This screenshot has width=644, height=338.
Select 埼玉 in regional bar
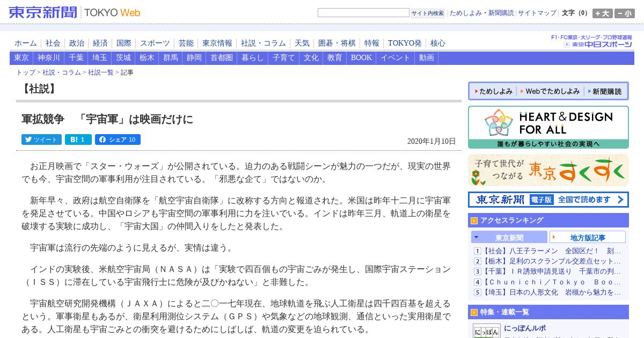[x=100, y=58]
